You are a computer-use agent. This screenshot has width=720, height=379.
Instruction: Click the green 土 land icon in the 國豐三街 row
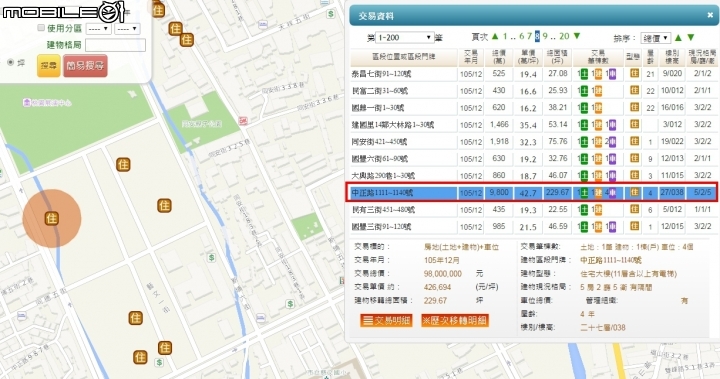(x=584, y=227)
